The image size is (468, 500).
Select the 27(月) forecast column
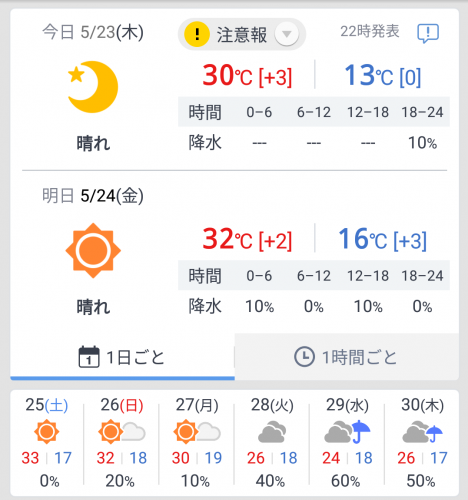[x=197, y=442]
